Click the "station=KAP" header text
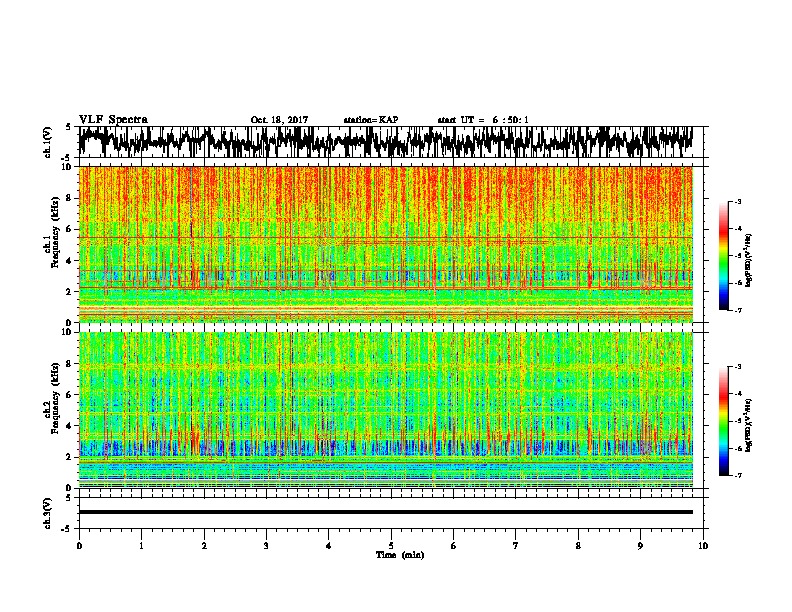The height and width of the screenshot is (612, 792). (x=370, y=120)
